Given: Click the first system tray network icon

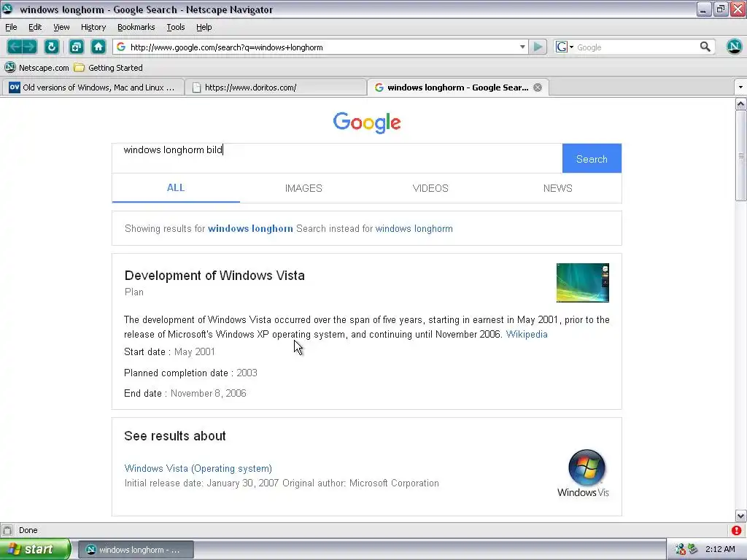Looking at the screenshot, I should point(680,549).
